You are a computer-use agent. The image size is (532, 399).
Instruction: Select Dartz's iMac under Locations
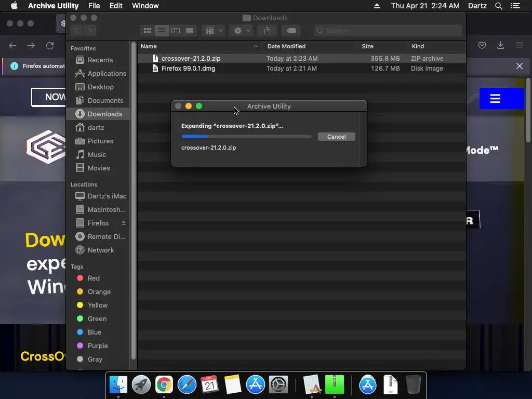(x=98, y=196)
